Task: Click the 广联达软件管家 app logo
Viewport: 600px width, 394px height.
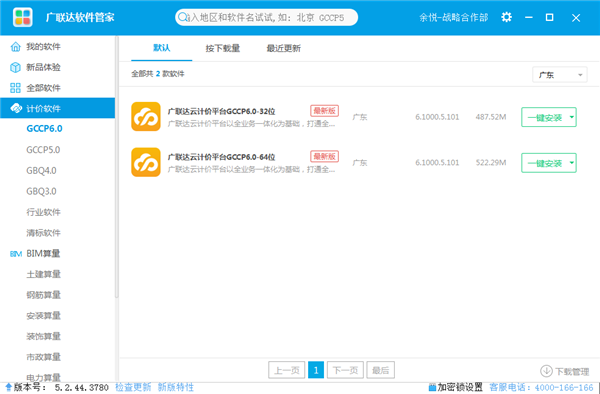Action: tap(23, 17)
